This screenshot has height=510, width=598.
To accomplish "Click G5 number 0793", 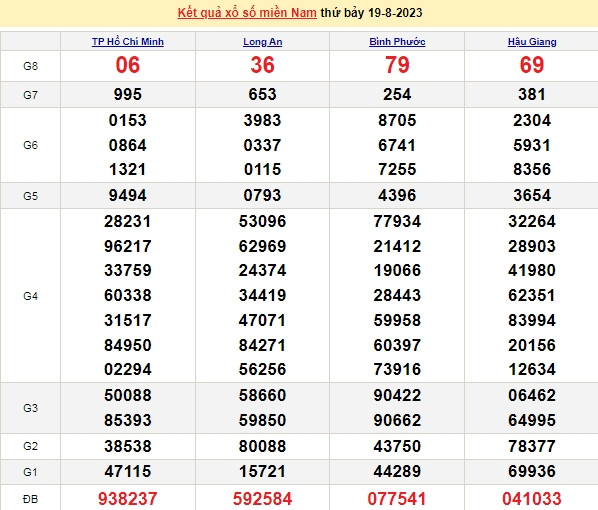I will pyautogui.click(x=262, y=195).
